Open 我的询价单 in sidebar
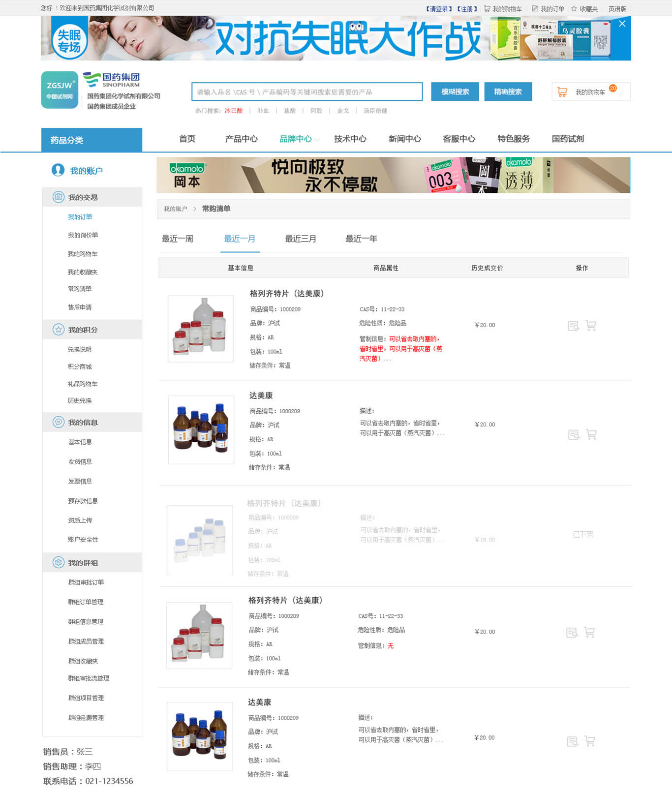672x791 pixels. [x=83, y=235]
